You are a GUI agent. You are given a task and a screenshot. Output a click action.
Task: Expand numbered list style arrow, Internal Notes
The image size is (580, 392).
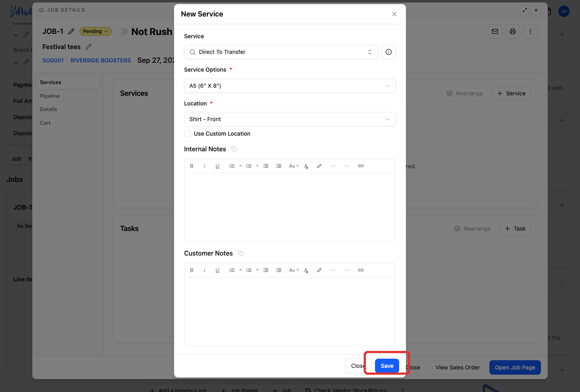click(x=240, y=166)
